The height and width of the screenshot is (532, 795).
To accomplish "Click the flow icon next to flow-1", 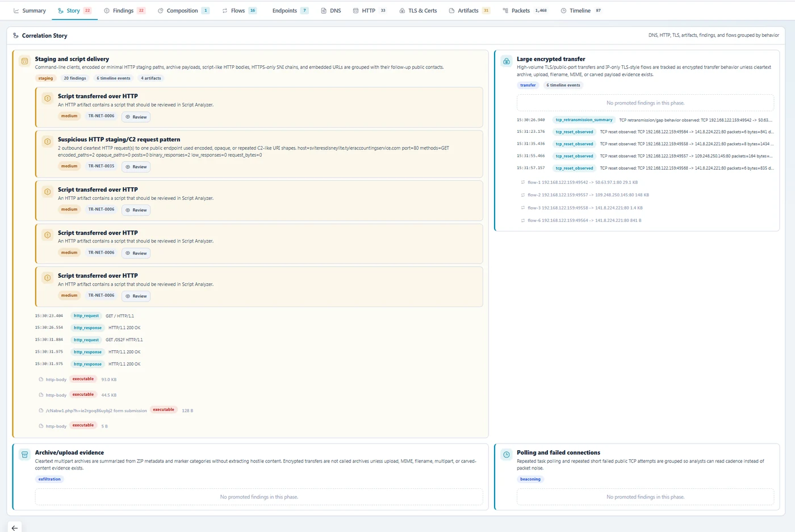I will (523, 182).
